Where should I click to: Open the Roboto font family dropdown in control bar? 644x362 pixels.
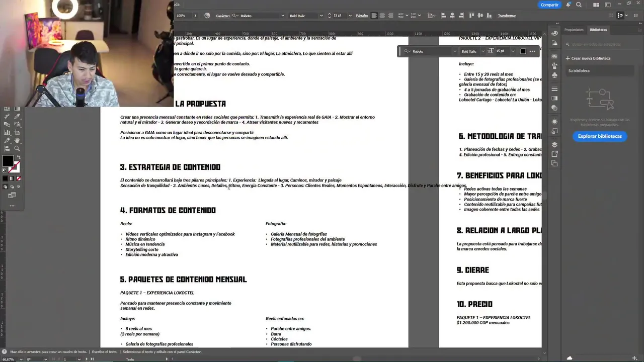(x=282, y=16)
